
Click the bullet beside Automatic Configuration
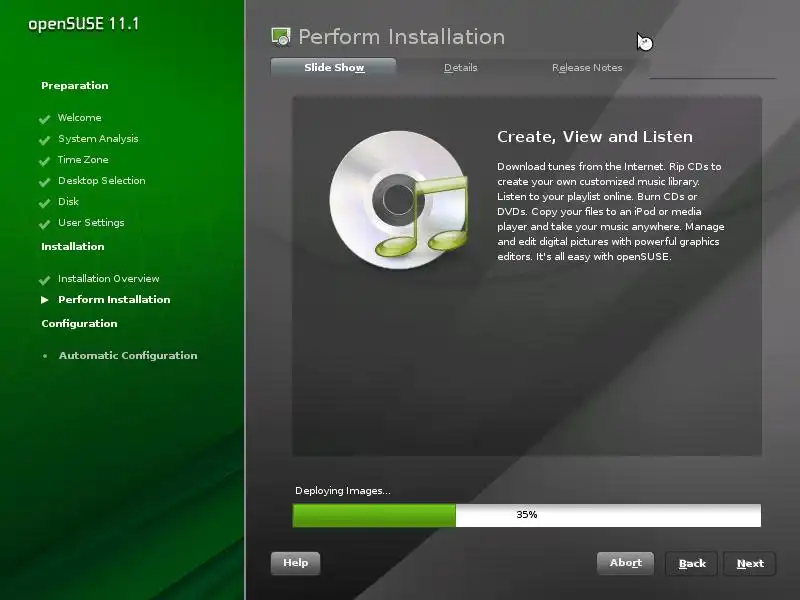[45, 356]
